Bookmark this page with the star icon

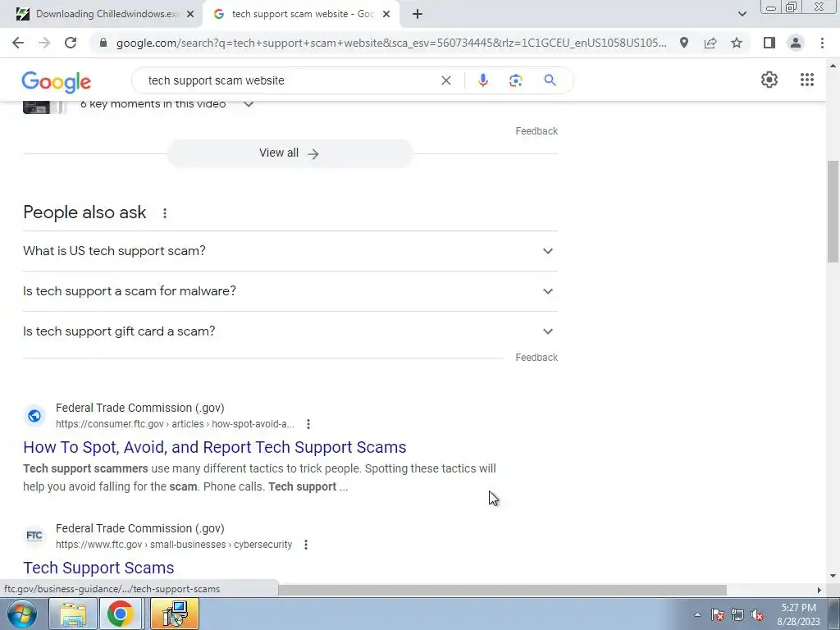(x=737, y=43)
